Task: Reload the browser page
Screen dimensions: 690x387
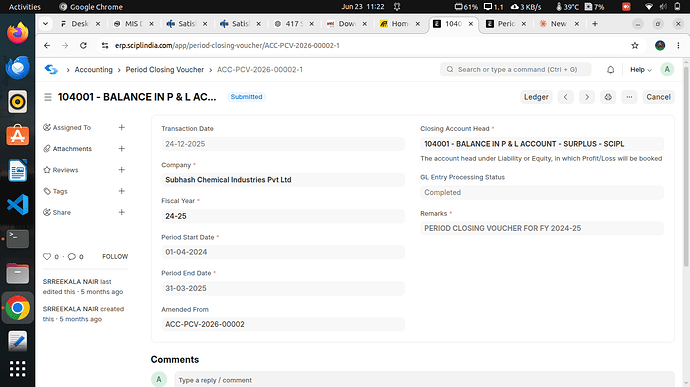Action: pos(83,45)
